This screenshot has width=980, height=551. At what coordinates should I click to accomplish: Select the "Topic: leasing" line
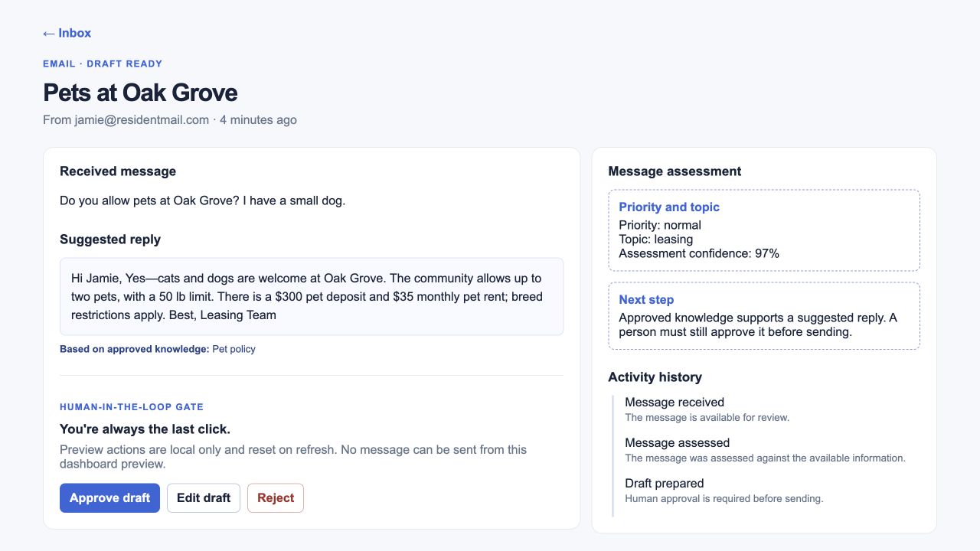pos(656,239)
